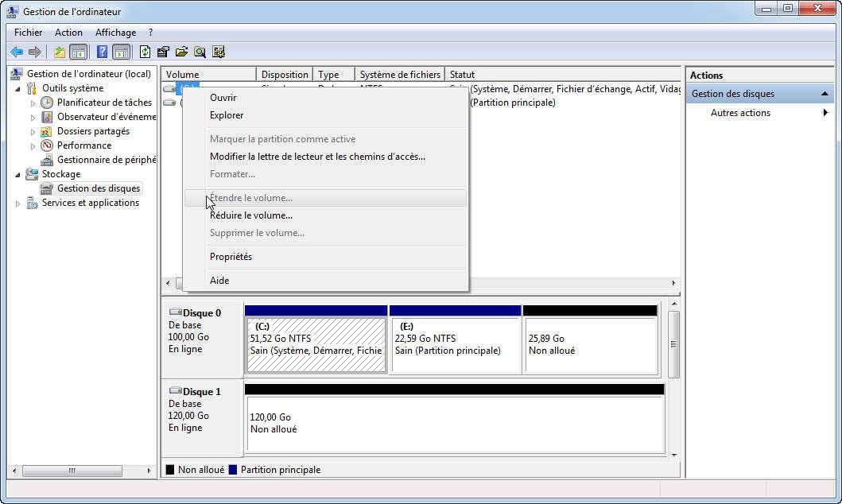
Task: Click the drive icon of first volume row
Action: (x=169, y=88)
